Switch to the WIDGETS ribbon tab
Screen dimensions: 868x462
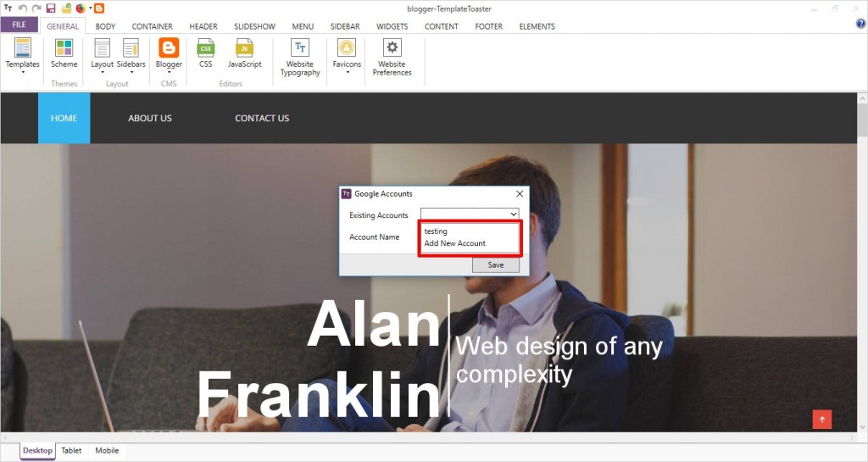pos(392,26)
